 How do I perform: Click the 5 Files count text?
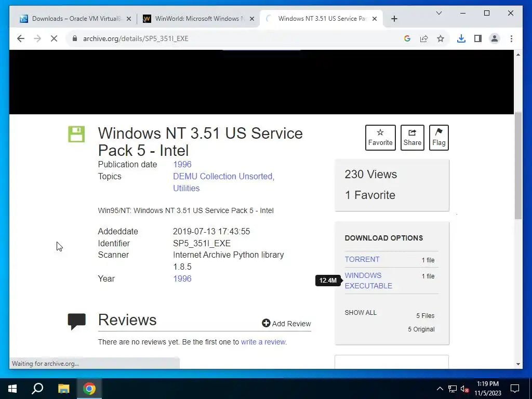pos(425,316)
